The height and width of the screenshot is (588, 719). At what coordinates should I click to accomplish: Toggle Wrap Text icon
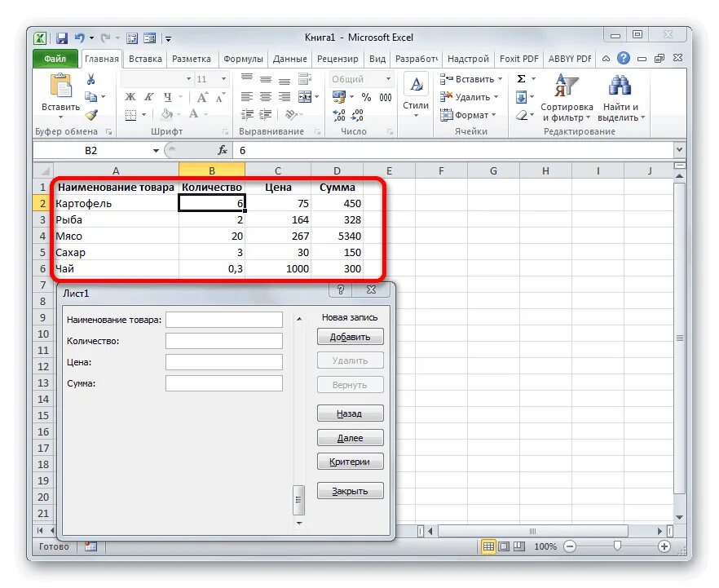point(305,79)
